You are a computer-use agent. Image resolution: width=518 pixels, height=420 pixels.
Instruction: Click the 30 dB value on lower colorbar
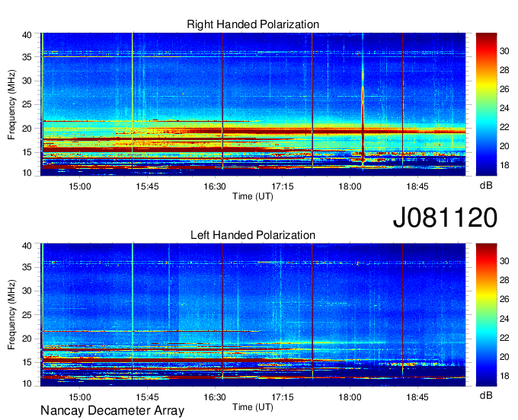click(x=504, y=261)
